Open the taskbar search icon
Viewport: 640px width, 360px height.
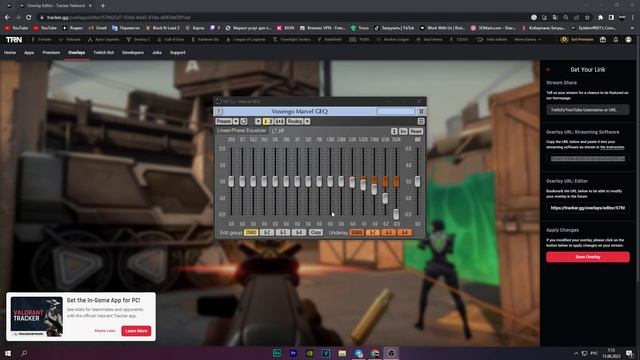tap(24, 353)
